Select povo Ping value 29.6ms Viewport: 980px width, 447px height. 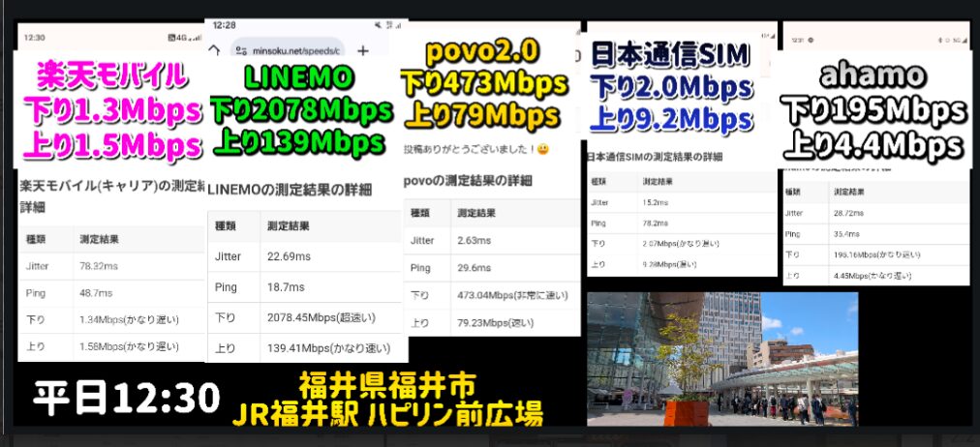click(474, 268)
